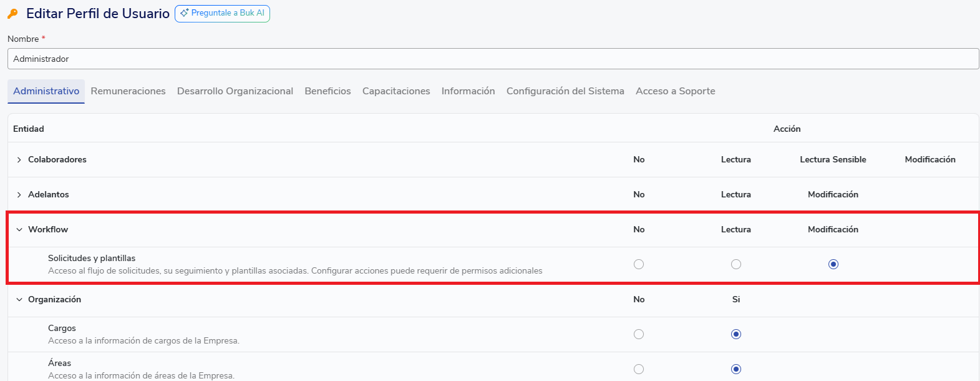This screenshot has width=980, height=381.
Task: Switch to the Remuneraciones tab
Action: point(128,91)
